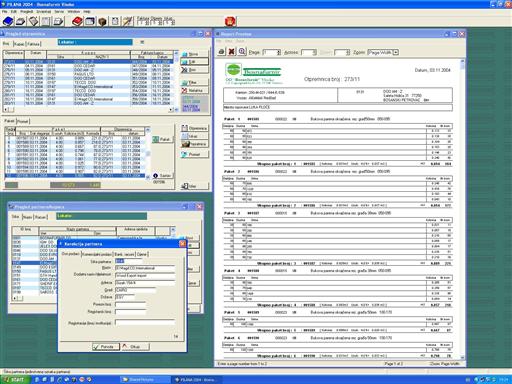Click the Otpremnica button in lower button group
The image size is (512, 384).
[194, 128]
